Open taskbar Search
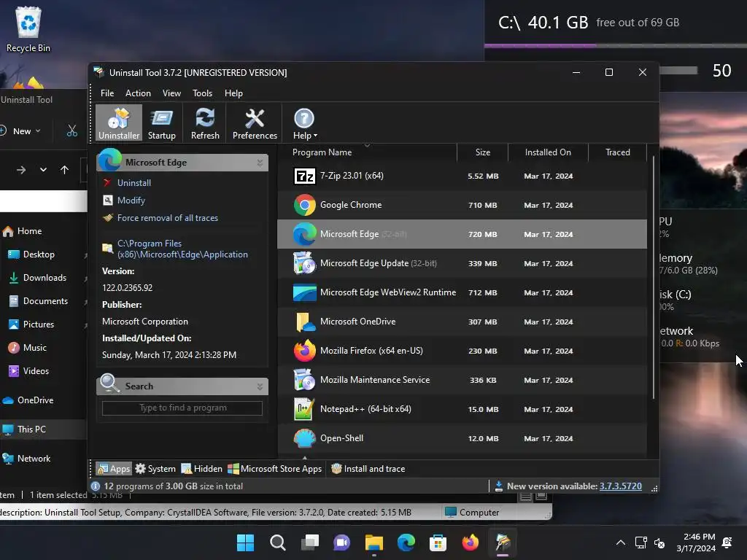Image resolution: width=747 pixels, height=560 pixels. pos(278,542)
